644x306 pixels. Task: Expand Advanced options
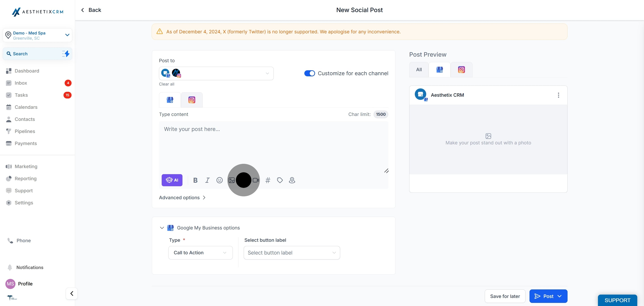(x=182, y=198)
